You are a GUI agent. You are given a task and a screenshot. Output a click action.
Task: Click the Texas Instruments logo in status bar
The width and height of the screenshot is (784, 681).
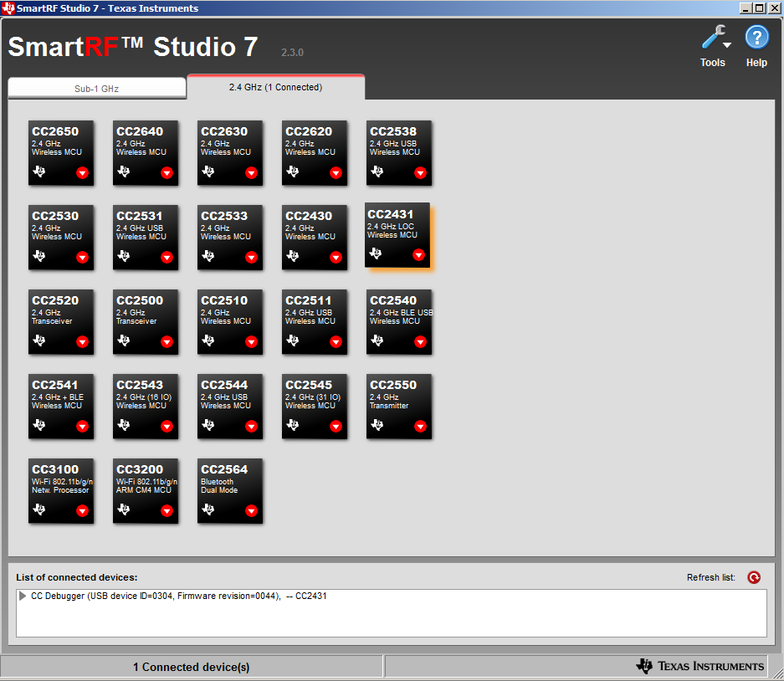pos(700,666)
